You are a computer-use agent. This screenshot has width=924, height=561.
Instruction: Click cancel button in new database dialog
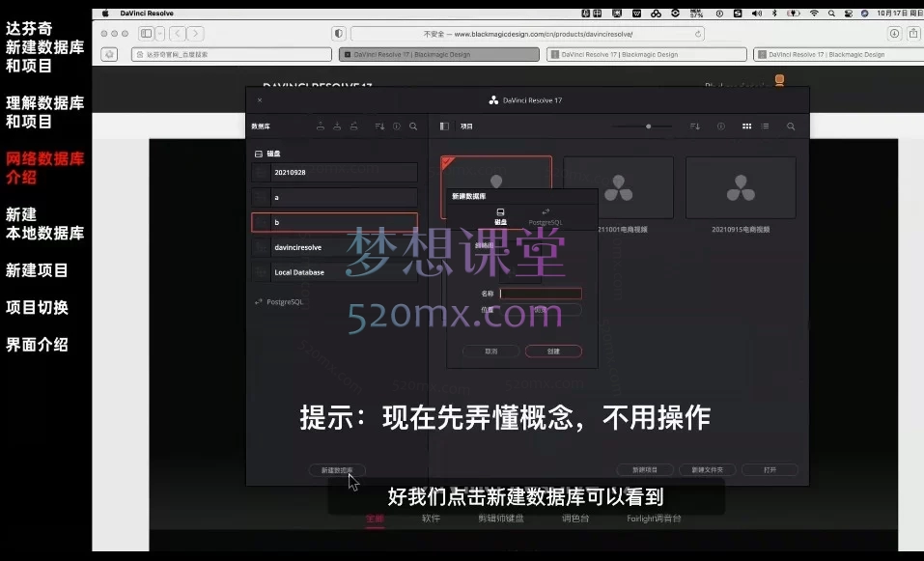[x=490, y=351]
